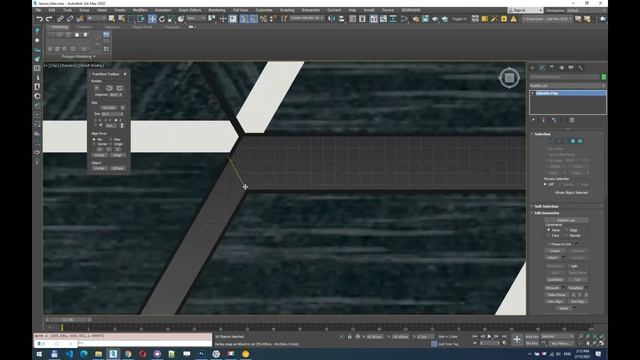The image size is (640, 360).
Task: Open the Modifier List dropdown
Action: coord(567,86)
